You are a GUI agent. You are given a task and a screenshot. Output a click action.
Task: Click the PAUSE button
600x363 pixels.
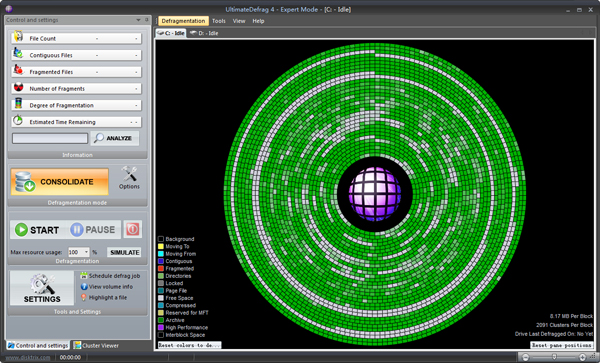[x=93, y=230]
